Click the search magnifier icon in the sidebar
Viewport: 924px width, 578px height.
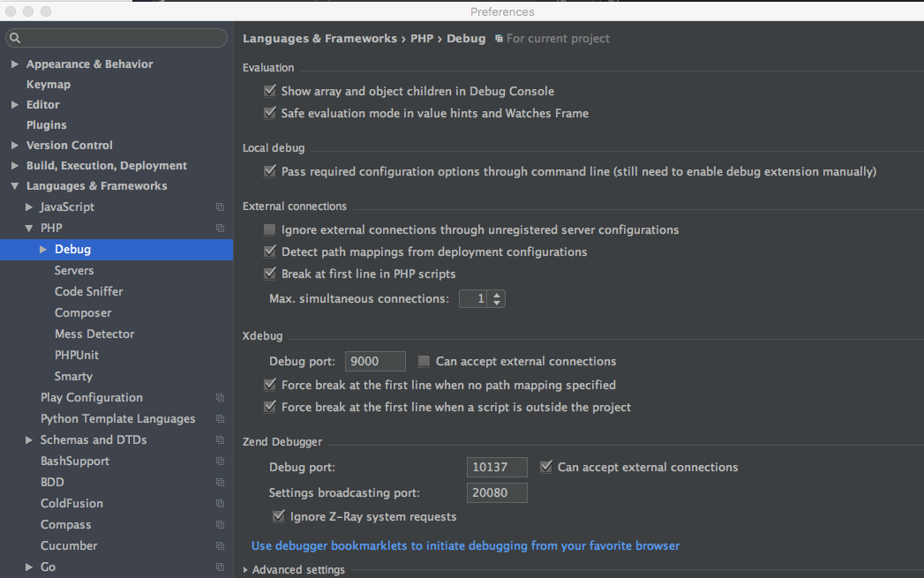click(15, 38)
